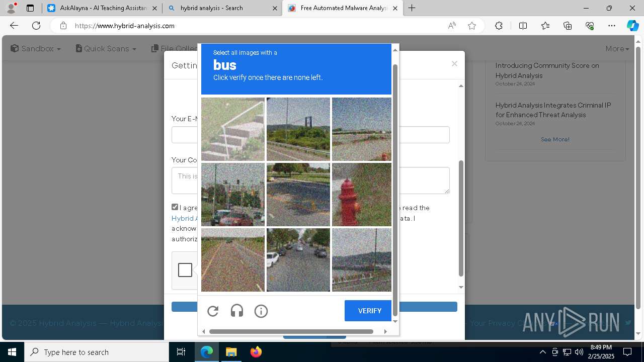The image size is (644, 362).
Task: Click the captcha frame vertical scrollbar
Action: [395, 191]
